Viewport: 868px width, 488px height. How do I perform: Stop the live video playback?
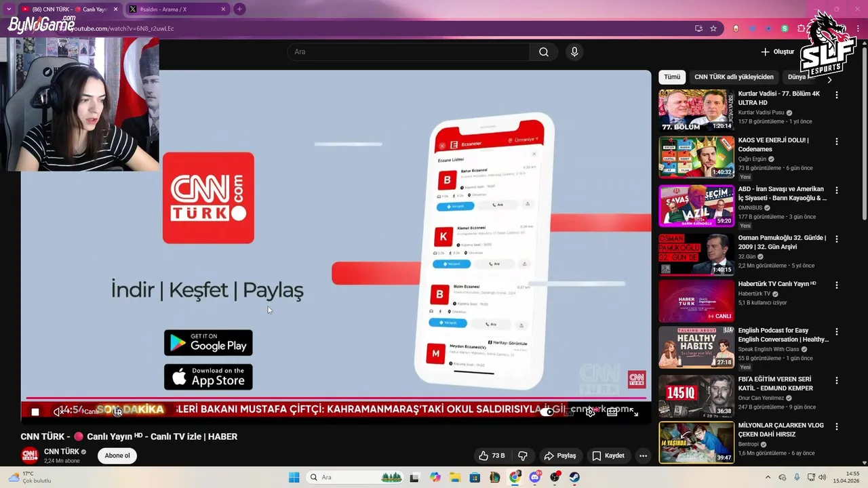tap(35, 411)
